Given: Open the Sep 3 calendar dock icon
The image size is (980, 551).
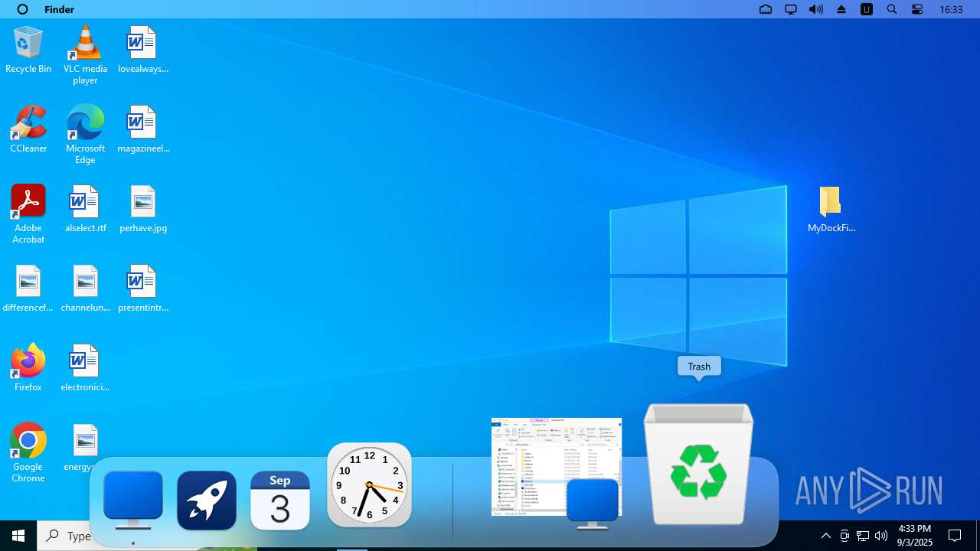Looking at the screenshot, I should point(280,500).
